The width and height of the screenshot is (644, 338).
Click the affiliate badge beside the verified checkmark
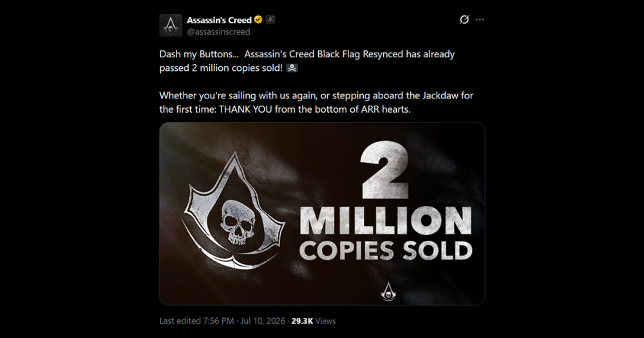click(x=270, y=19)
